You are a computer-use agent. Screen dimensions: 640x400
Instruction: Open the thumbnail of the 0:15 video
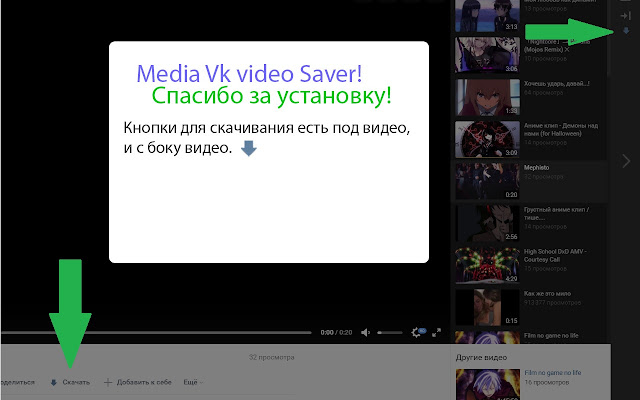(x=487, y=307)
